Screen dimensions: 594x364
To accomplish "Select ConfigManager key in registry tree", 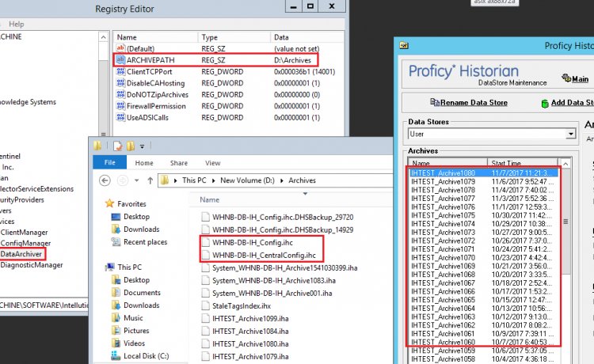I will [25, 243].
